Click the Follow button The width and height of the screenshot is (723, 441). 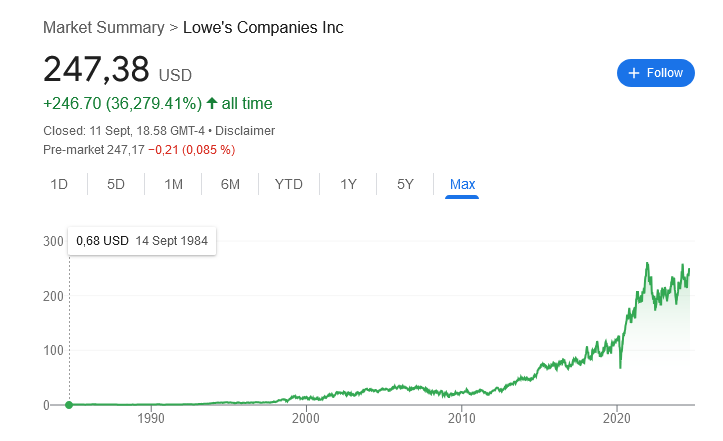(x=655, y=73)
